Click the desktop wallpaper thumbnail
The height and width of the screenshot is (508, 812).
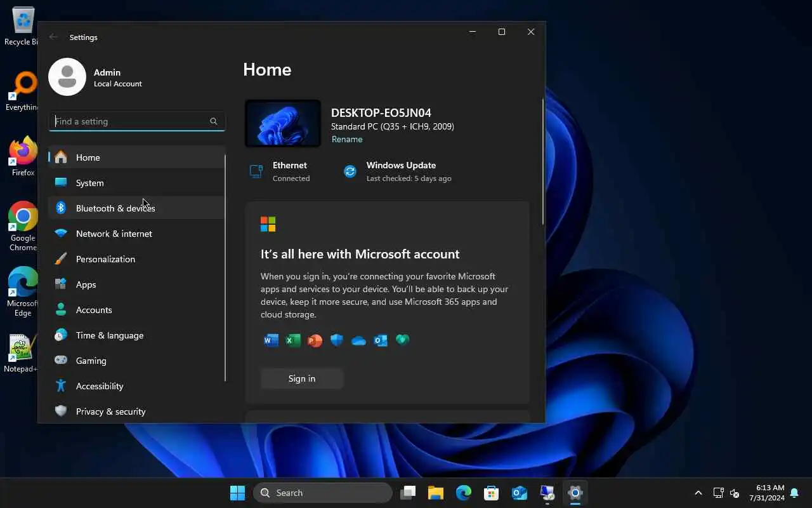(x=283, y=124)
